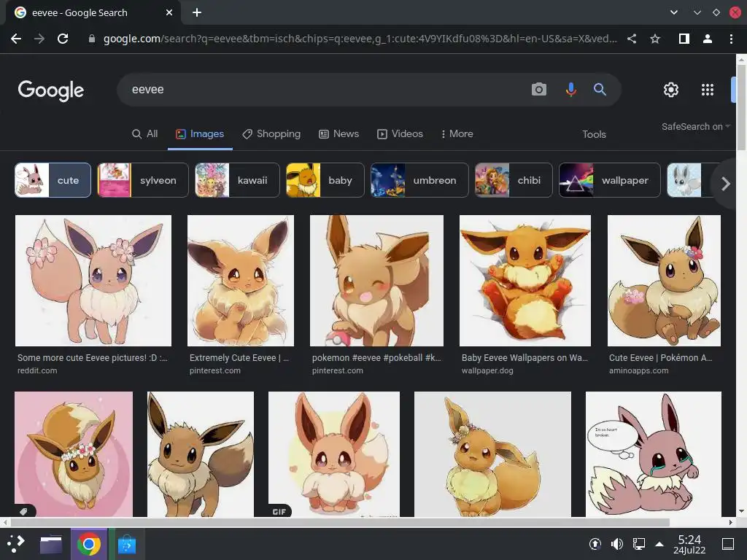This screenshot has height=560, width=747.
Task: Open the clock showing 5:24
Action: (689, 544)
